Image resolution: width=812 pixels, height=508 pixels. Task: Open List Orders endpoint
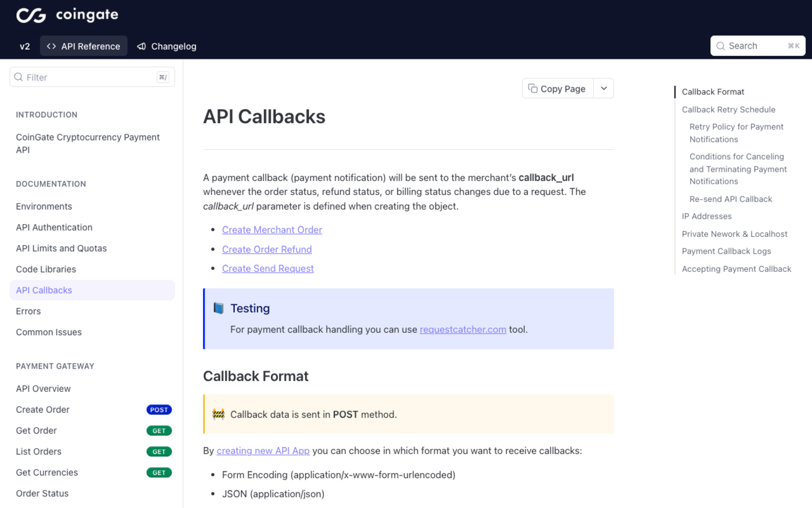coord(39,452)
